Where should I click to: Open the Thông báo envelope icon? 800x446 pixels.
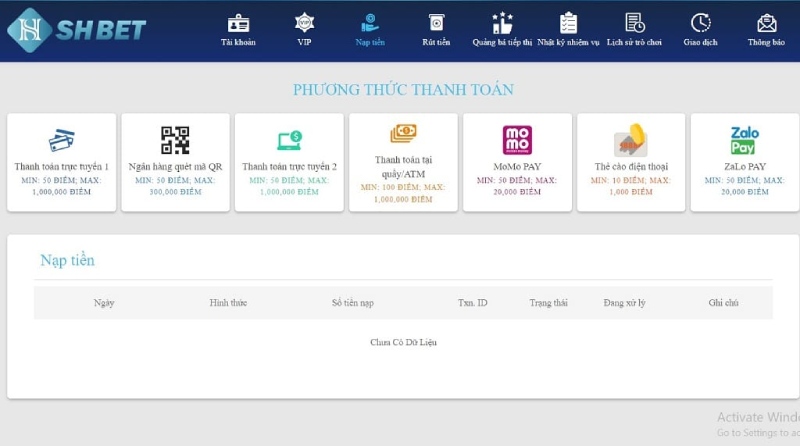(766, 23)
